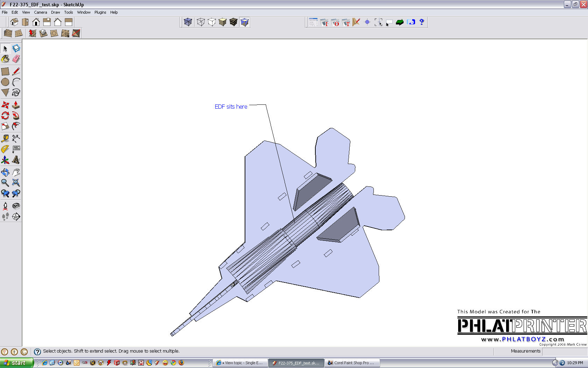Image resolution: width=588 pixels, height=368 pixels.
Task: Enable Monochrome face style
Action: tap(245, 22)
